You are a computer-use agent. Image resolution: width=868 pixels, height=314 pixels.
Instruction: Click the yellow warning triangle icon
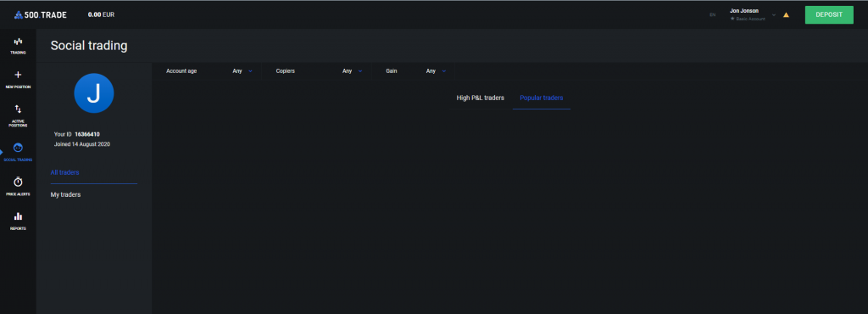coord(786,15)
